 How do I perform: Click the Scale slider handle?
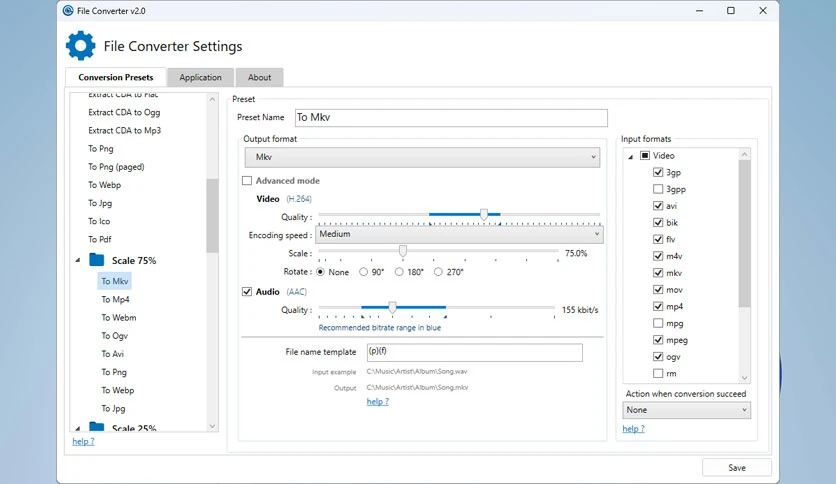403,251
